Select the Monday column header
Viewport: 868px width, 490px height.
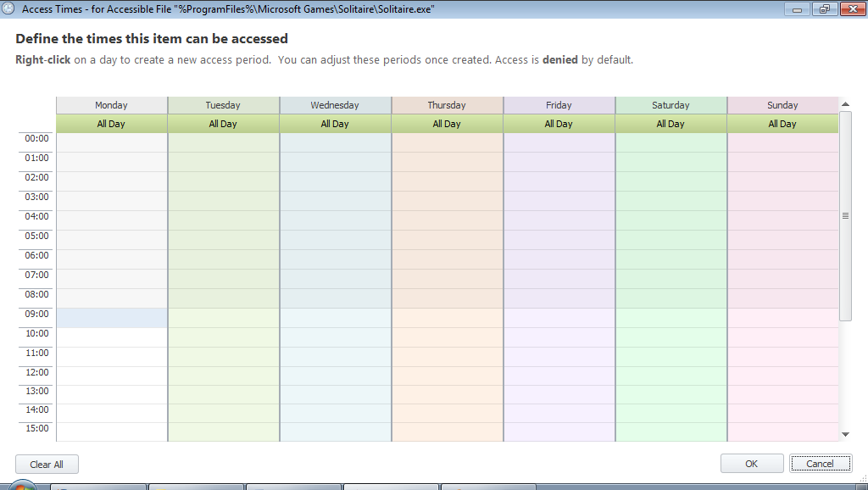click(x=112, y=105)
